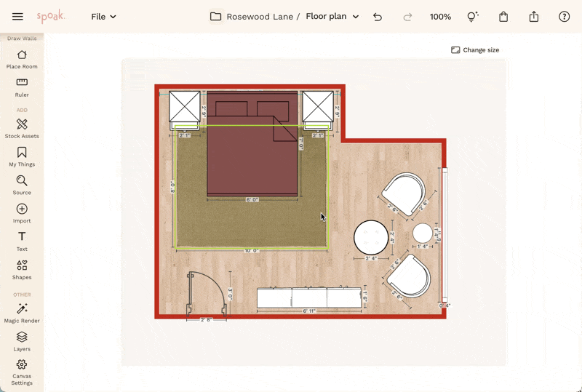Select the Ruler tool
Viewport: 582px width, 392px height.
[22, 87]
